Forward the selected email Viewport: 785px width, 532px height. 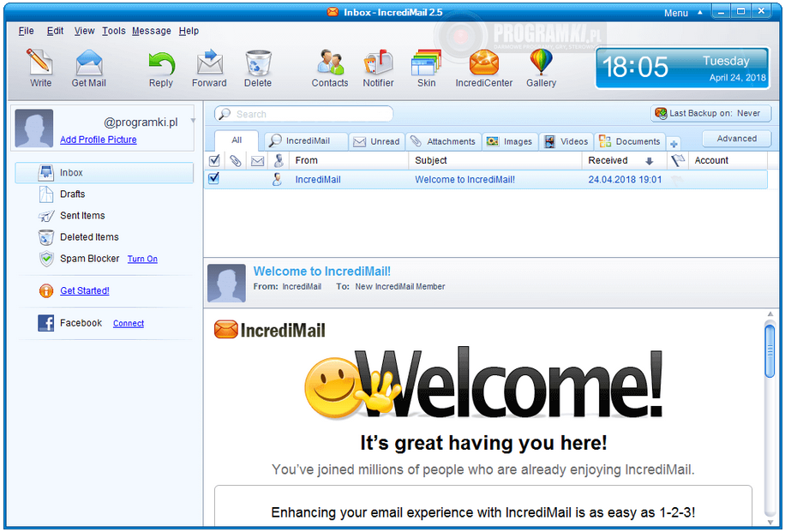(x=209, y=69)
